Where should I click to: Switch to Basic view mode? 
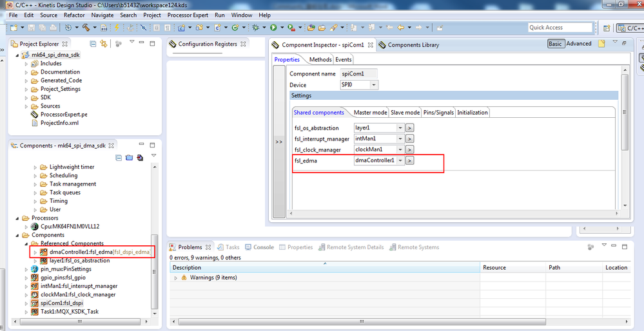coord(555,44)
